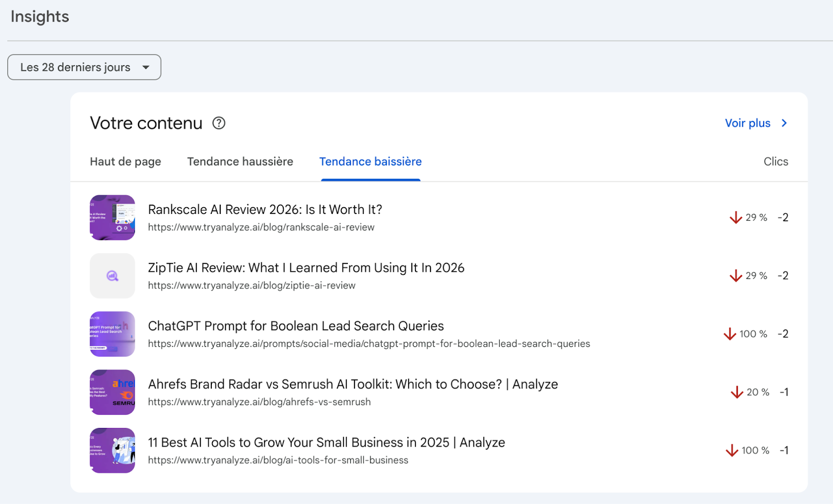Image resolution: width=833 pixels, height=504 pixels.
Task: Select the "Tendance baissière" tab
Action: (x=370, y=161)
